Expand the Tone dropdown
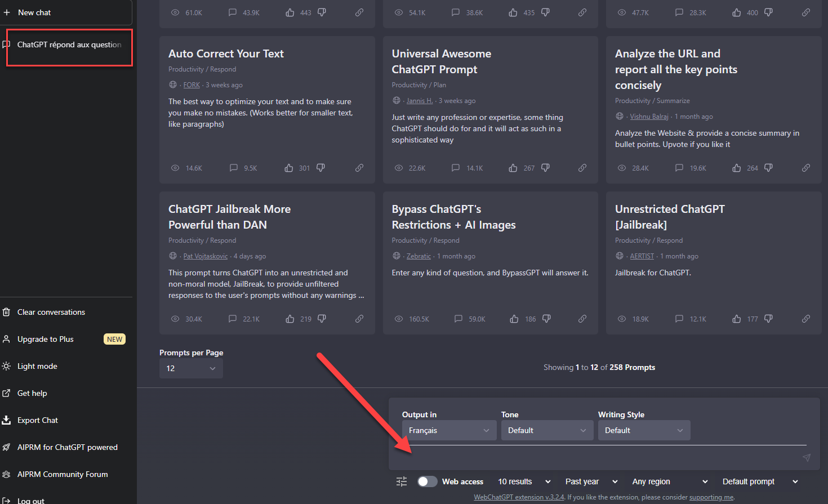The image size is (828, 504). tap(547, 430)
